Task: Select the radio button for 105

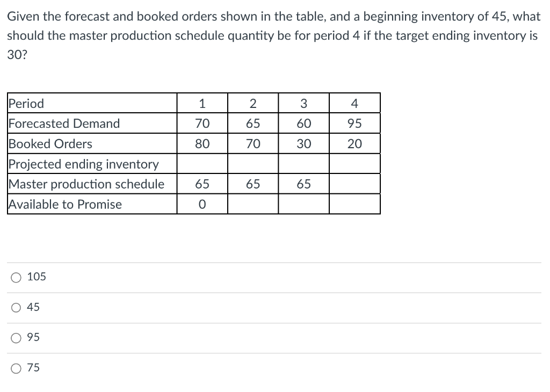Action: pos(16,277)
